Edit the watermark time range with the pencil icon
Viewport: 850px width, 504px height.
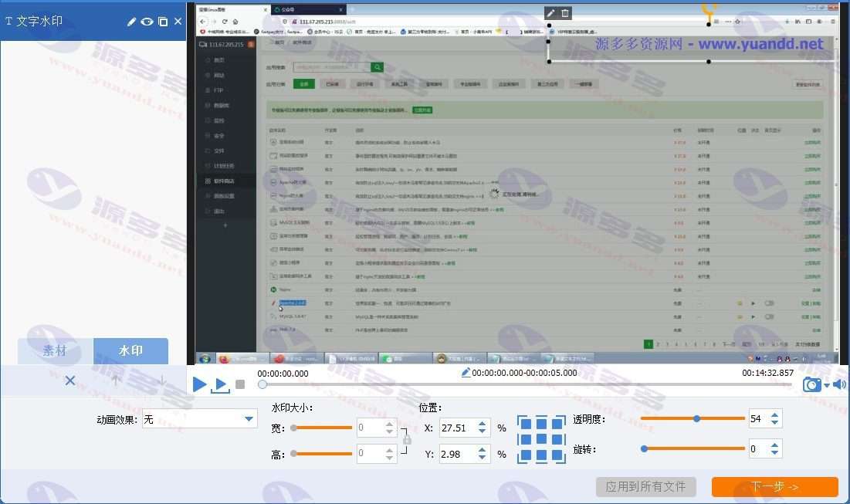coord(465,372)
